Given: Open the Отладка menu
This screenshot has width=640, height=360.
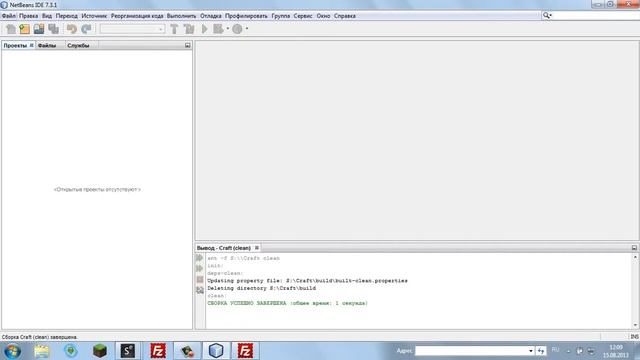Looking at the screenshot, I should 211,16.
